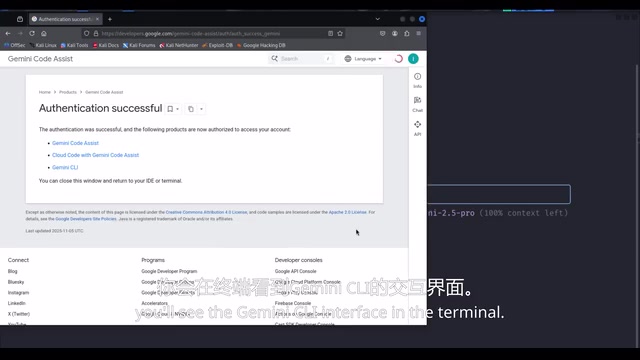The image size is (640, 360).
Task: Toggle reader view icon in address bar
Action: pos(330,33)
